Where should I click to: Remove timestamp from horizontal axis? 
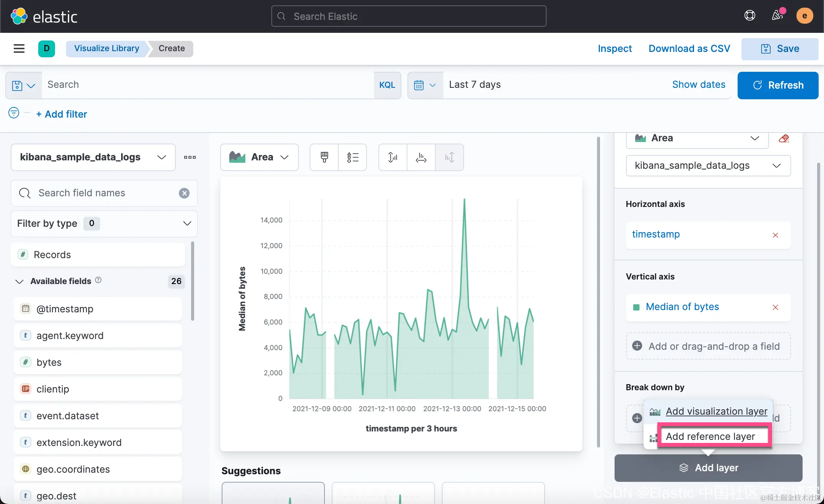(x=775, y=235)
